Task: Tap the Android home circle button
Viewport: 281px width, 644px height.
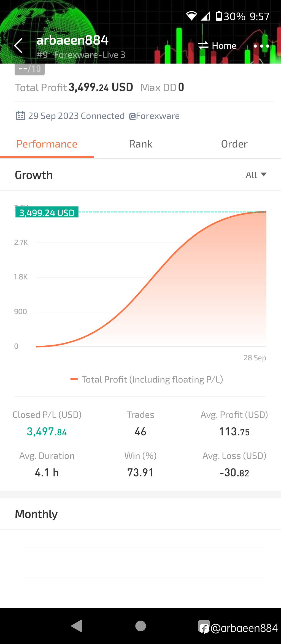Action: (140, 626)
